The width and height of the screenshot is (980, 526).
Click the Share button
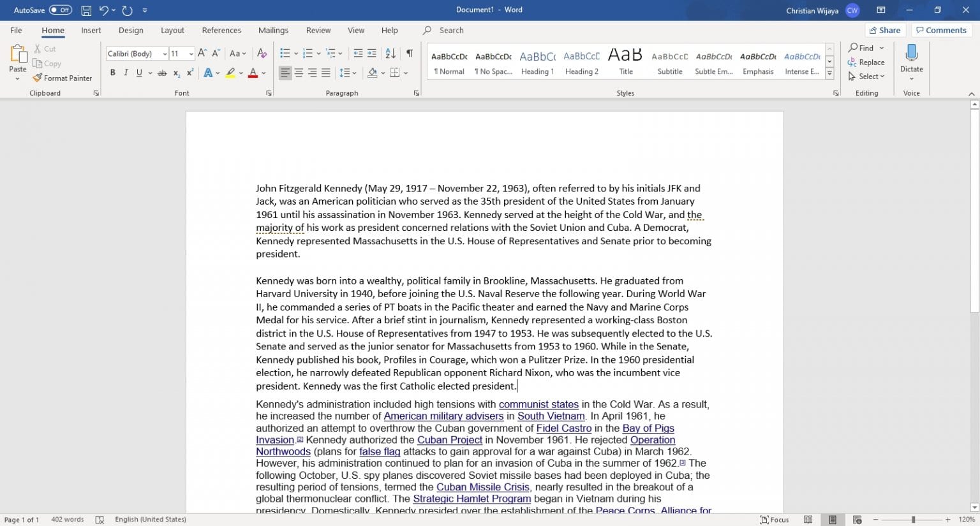pos(885,30)
